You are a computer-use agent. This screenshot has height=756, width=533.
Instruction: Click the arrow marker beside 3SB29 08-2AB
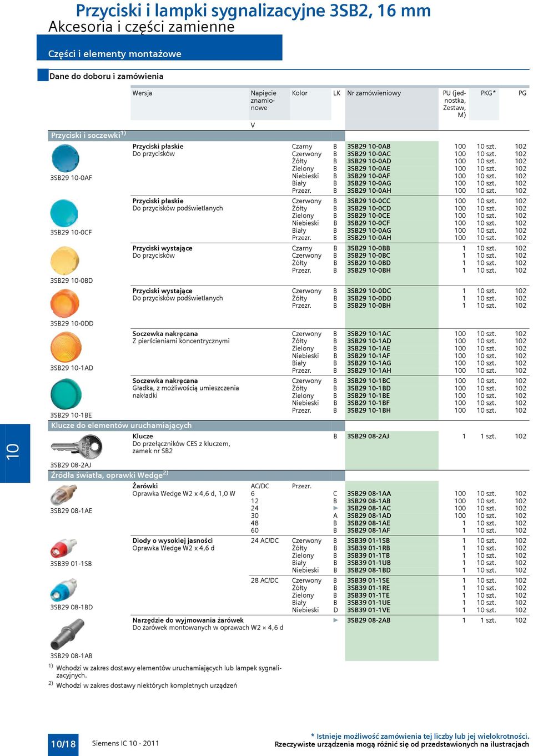point(335,620)
